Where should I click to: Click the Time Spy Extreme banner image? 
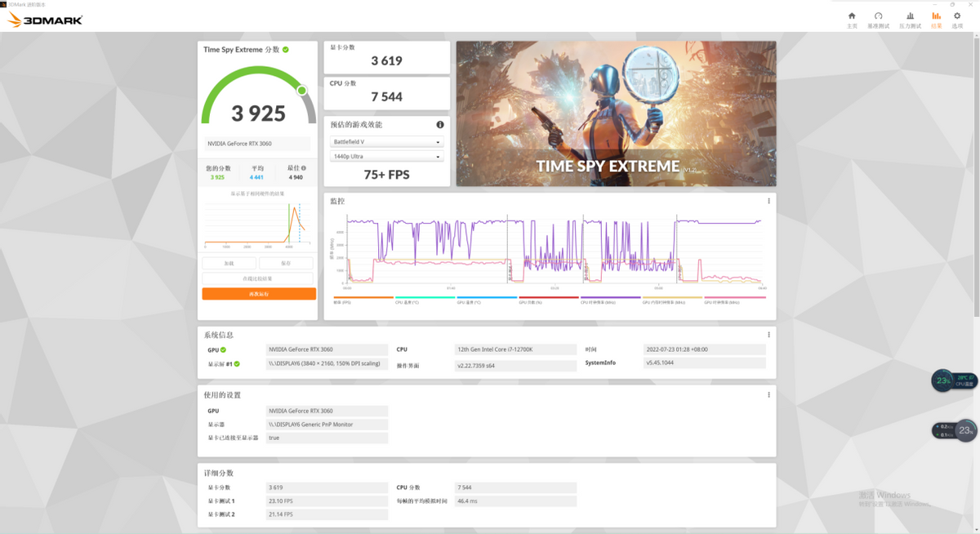616,113
